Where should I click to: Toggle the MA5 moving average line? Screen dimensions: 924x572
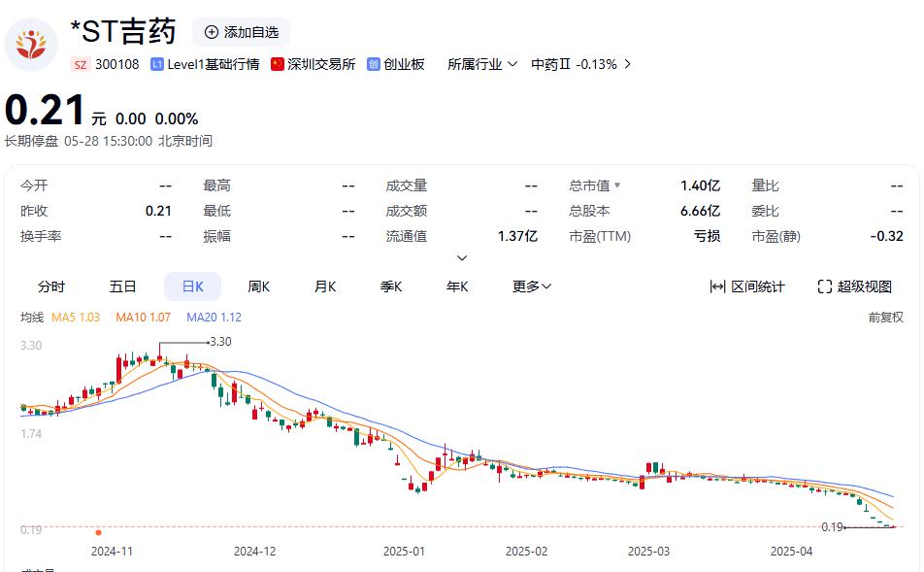pyautogui.click(x=76, y=318)
